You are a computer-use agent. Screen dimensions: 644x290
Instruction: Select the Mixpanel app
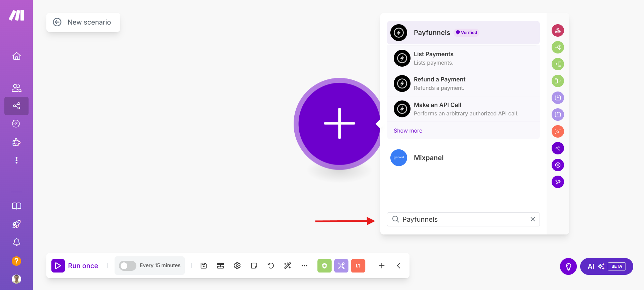pyautogui.click(x=463, y=158)
